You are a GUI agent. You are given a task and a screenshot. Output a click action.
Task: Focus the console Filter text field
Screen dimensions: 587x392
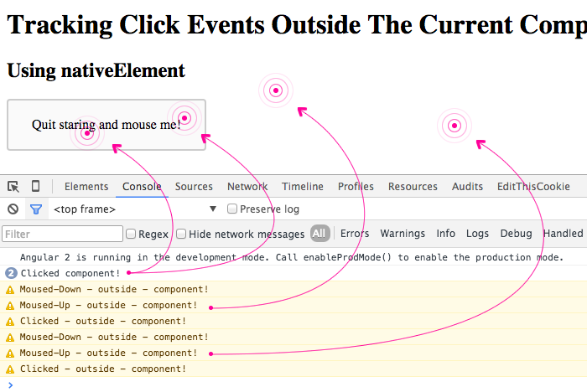click(62, 234)
